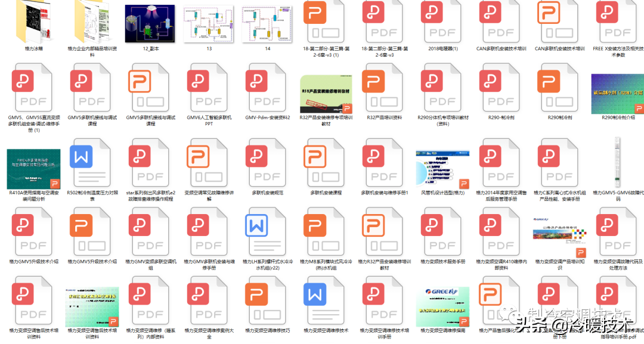The image size is (644, 344).
Task: Open 格力GMV多联机安装与维修手册 PDF
Action: point(209,231)
